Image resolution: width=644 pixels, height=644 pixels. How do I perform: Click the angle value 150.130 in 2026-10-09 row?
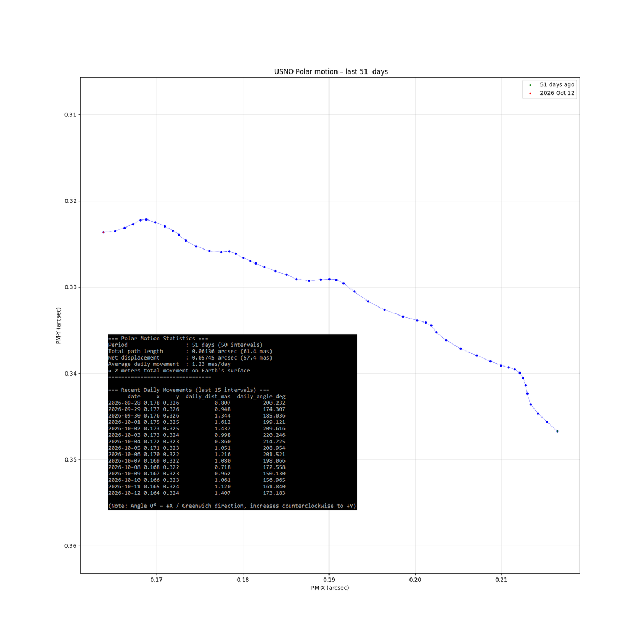pyautogui.click(x=274, y=474)
